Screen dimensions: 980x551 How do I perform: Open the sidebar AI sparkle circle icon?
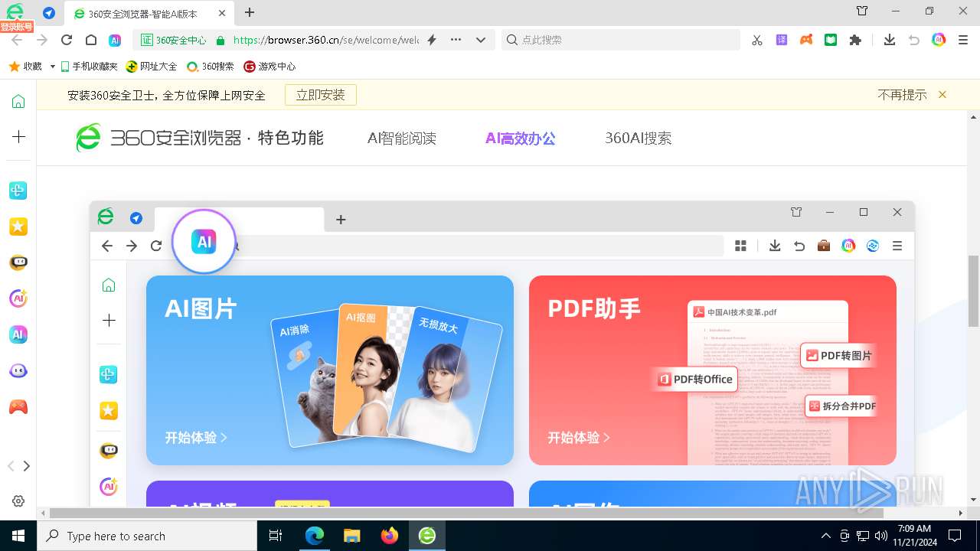click(x=18, y=298)
